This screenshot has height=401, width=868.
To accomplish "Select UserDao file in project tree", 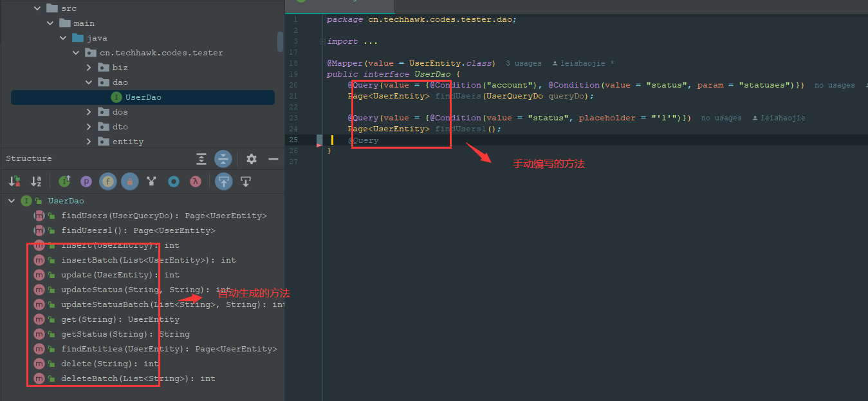I will pos(143,97).
